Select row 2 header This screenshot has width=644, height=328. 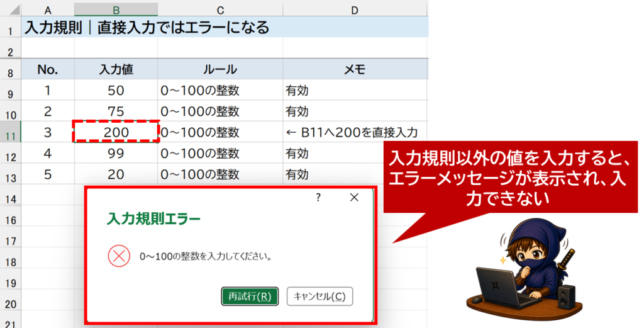[x=11, y=48]
